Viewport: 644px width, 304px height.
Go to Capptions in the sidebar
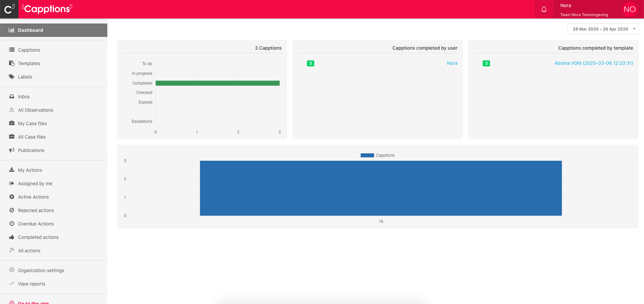pyautogui.click(x=54, y=50)
